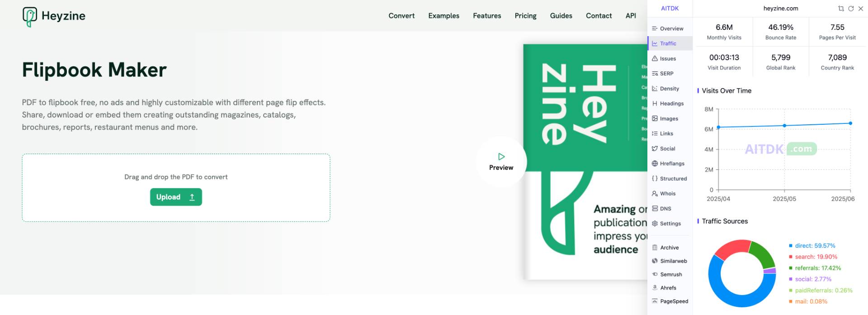Select the Traffic tab

click(670, 43)
